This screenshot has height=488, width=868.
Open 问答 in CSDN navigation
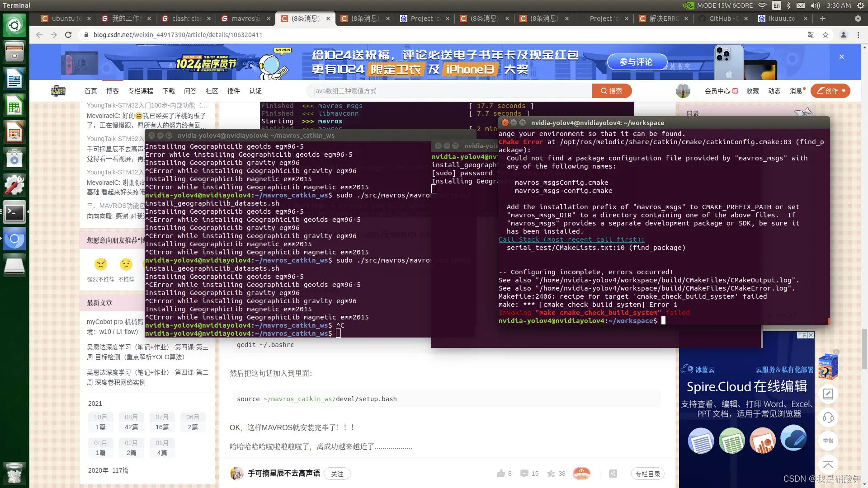[190, 91]
